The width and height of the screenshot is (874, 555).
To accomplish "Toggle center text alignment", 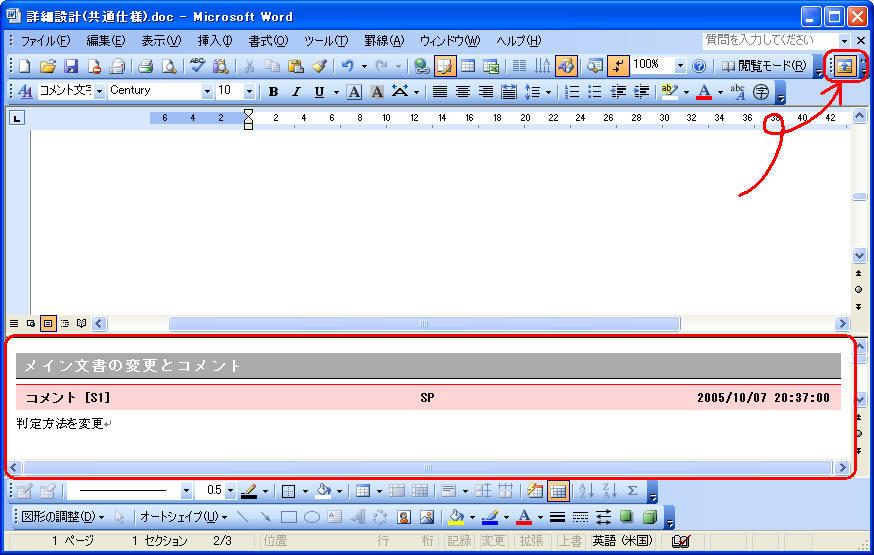I will (x=462, y=92).
